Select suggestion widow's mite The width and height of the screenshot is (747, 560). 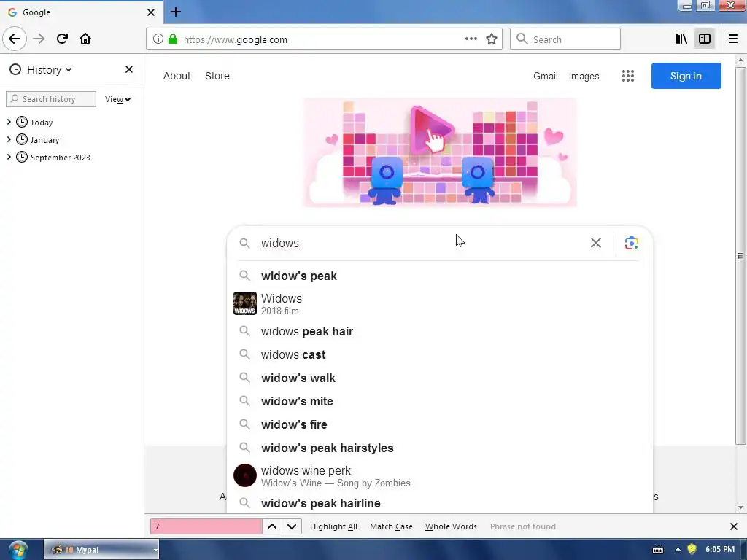click(439, 402)
